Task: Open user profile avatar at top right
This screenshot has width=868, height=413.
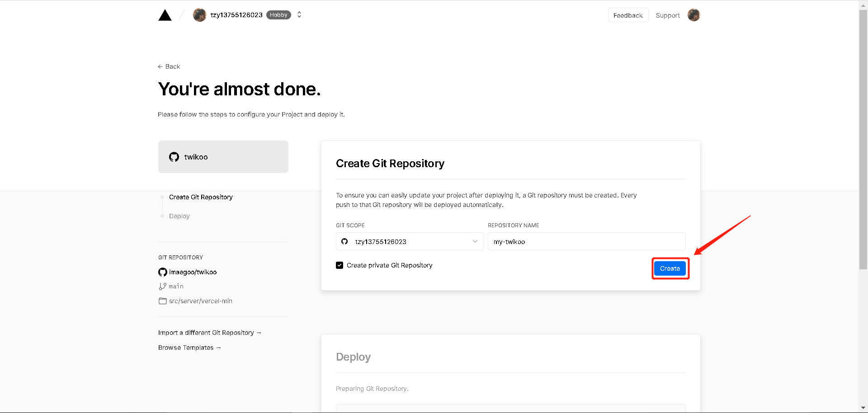Action: (693, 15)
